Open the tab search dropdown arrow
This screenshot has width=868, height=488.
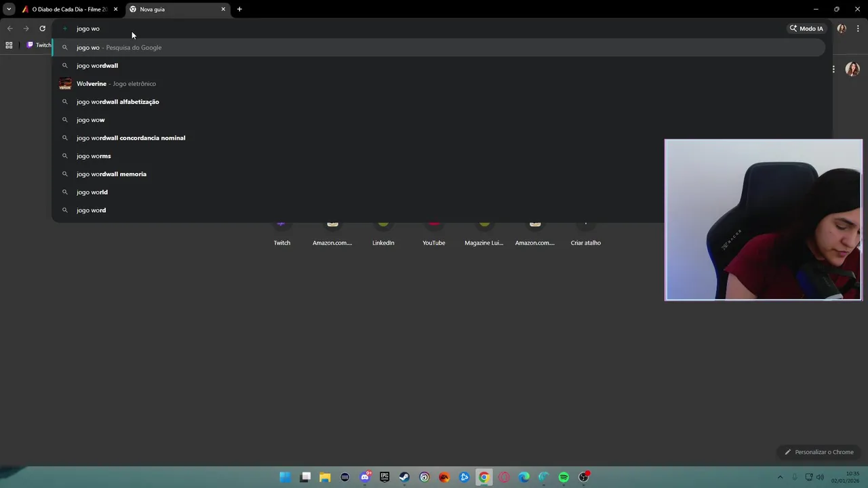[x=9, y=9]
